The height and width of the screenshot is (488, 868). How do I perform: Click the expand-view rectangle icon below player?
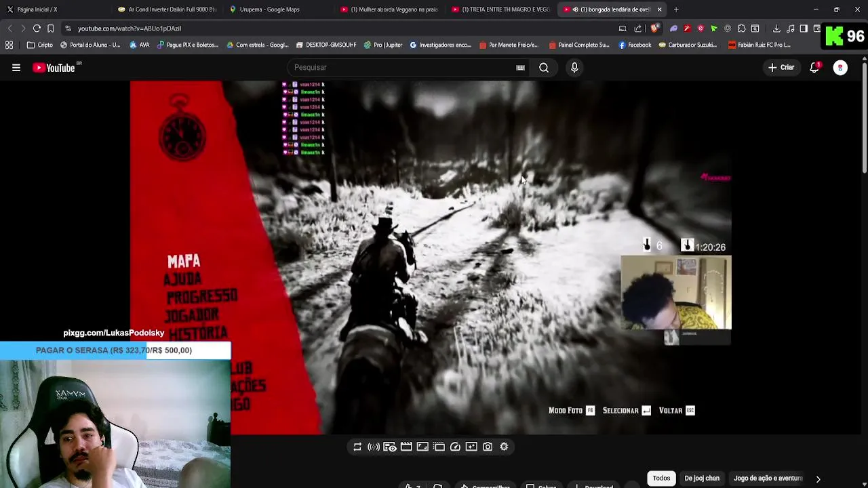coord(422,447)
